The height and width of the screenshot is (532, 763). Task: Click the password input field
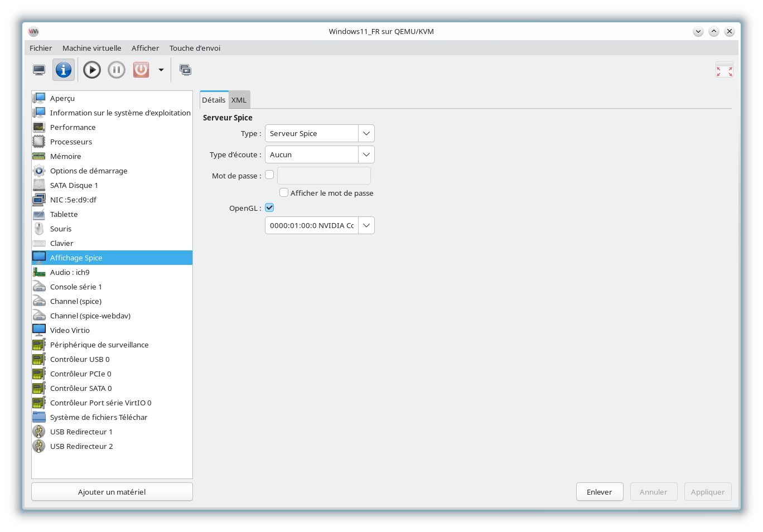(x=324, y=176)
